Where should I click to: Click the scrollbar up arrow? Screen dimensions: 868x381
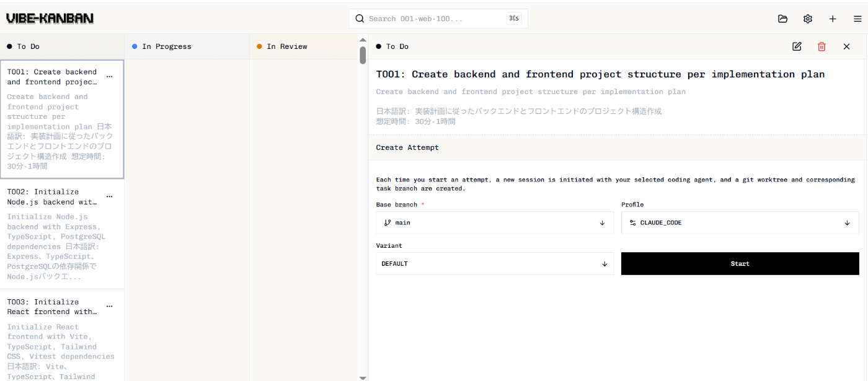coord(363,40)
